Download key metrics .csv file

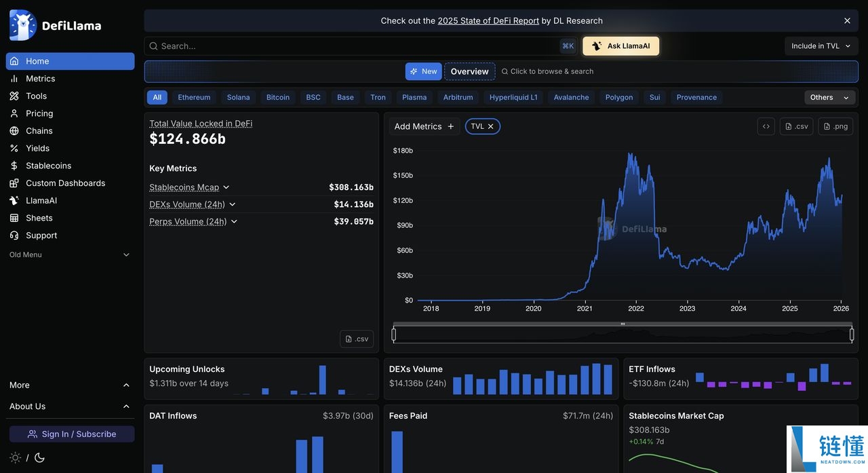click(x=357, y=339)
